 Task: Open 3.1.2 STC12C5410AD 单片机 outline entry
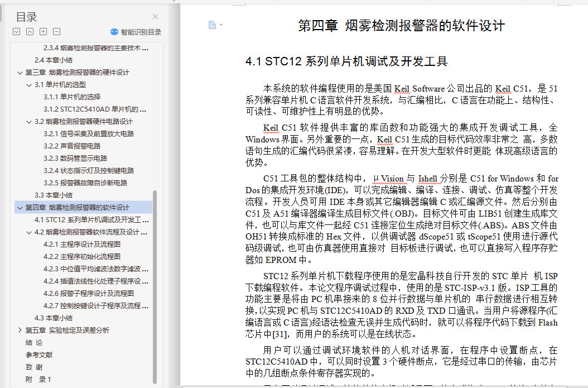pyautogui.click(x=95, y=109)
